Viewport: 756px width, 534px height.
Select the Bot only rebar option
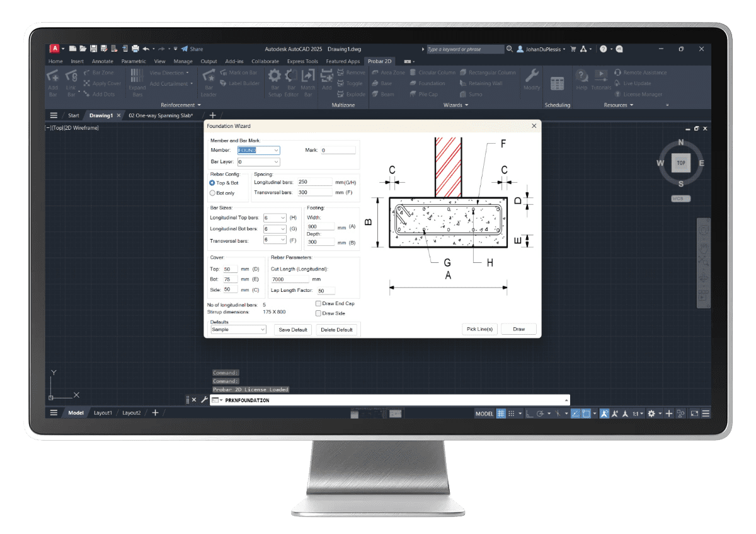212,193
